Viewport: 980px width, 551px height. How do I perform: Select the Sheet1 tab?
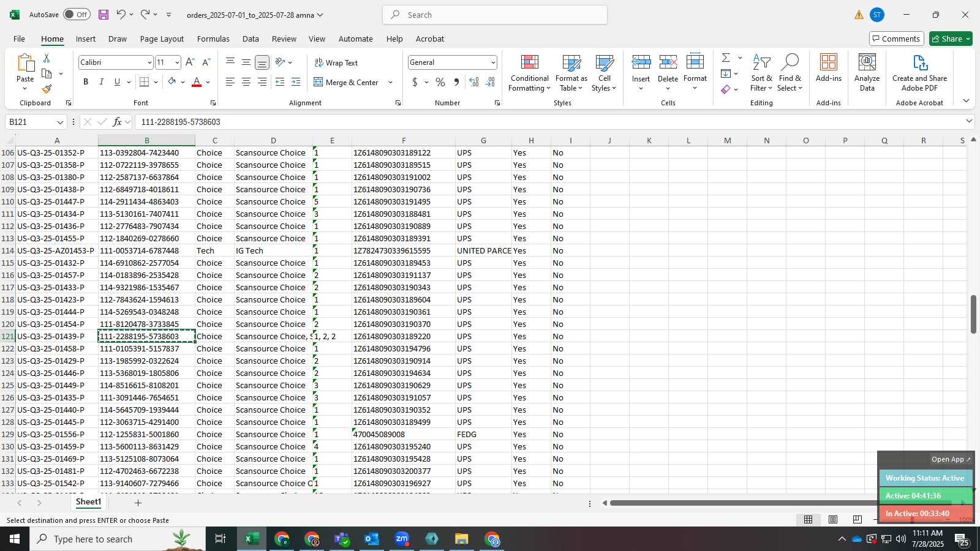[x=88, y=502]
